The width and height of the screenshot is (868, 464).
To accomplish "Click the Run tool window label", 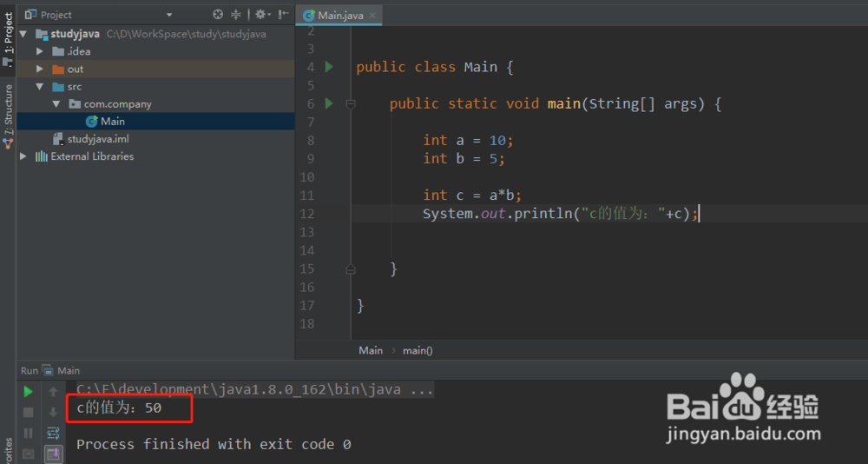I will click(30, 370).
